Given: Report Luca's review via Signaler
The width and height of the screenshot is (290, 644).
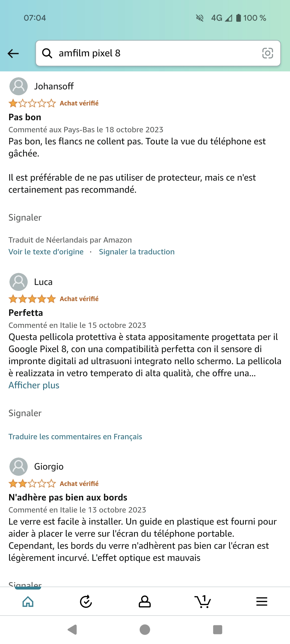Looking at the screenshot, I should point(25,413).
